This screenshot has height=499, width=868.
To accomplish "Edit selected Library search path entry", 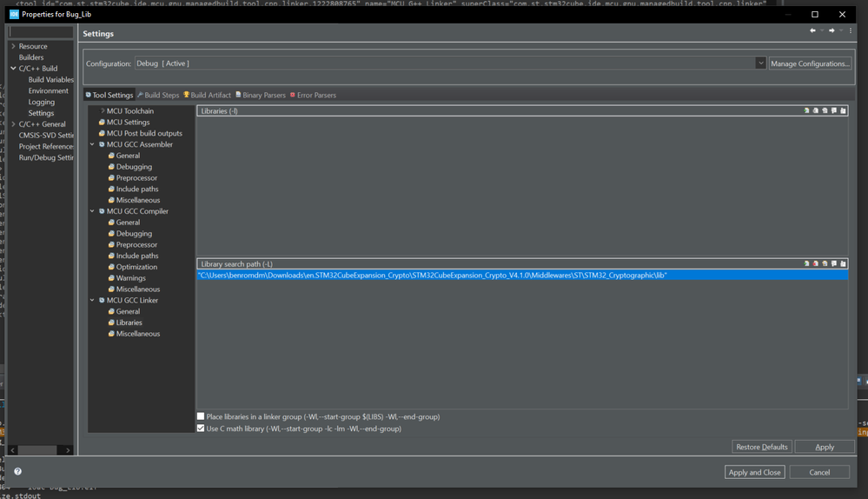I will tap(825, 263).
